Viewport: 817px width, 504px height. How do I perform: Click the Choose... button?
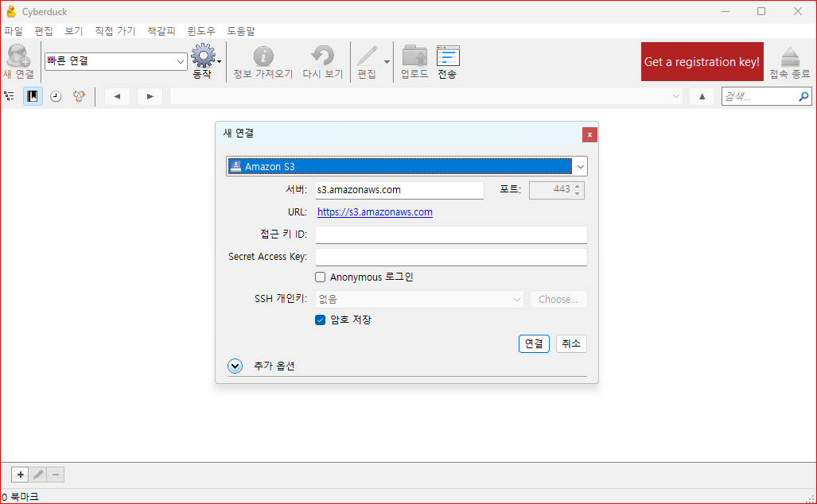[558, 300]
